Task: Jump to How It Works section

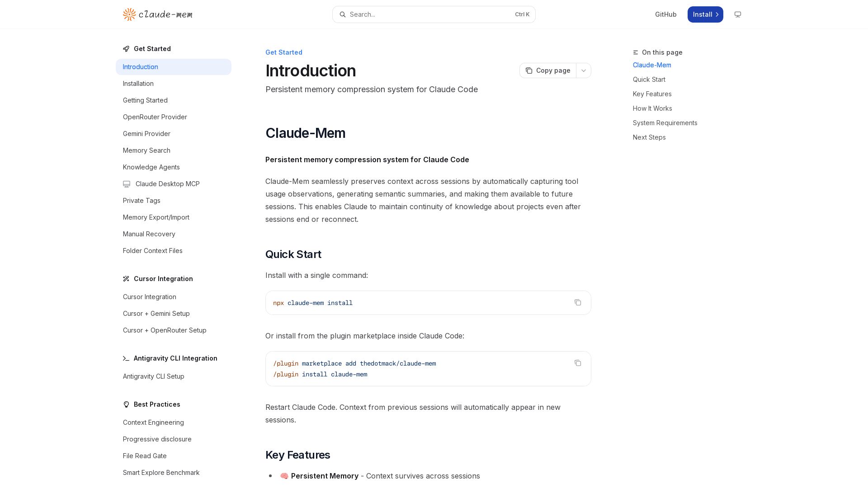Action: pyautogui.click(x=652, y=108)
